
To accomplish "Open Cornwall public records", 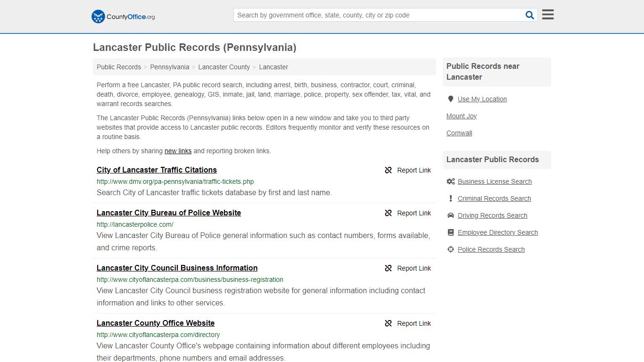I will point(459,133).
